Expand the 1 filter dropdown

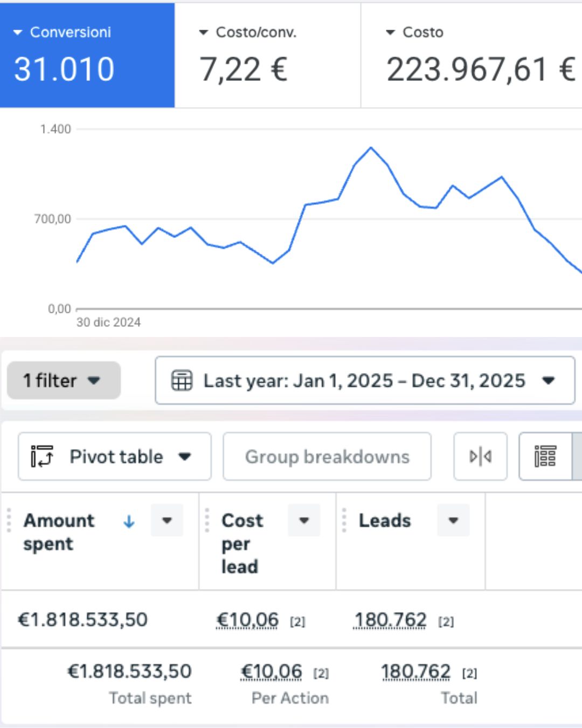pos(63,380)
